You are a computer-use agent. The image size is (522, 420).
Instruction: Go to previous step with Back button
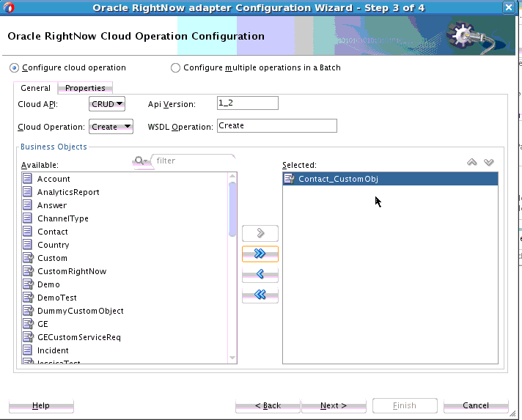(268, 405)
